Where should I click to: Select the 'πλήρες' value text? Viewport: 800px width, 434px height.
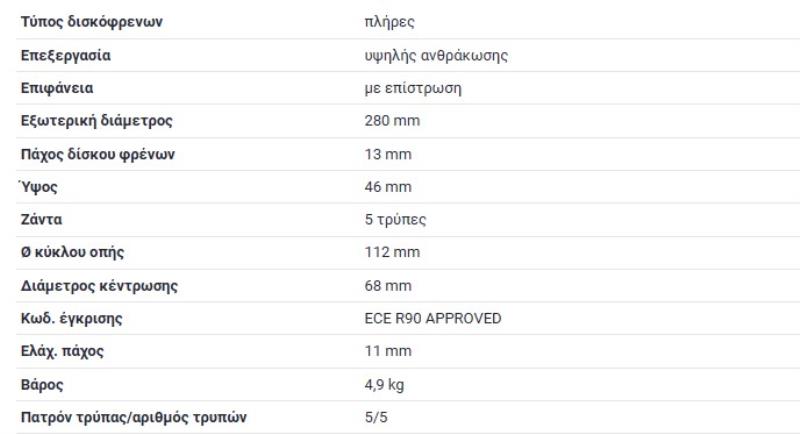coord(386,23)
